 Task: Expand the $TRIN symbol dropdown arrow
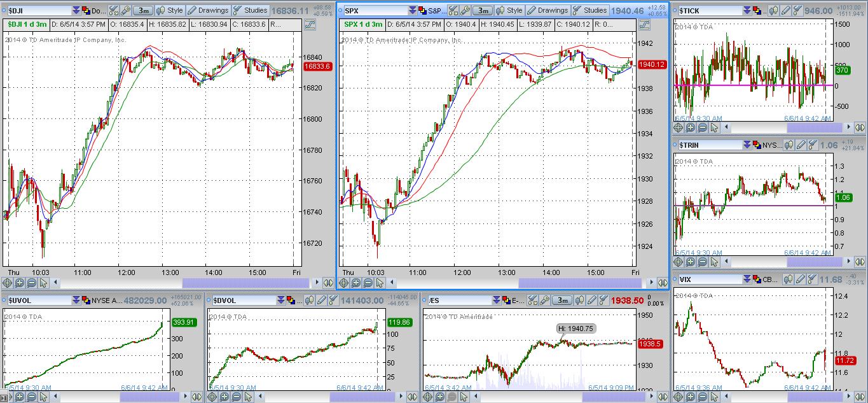[x=747, y=145]
